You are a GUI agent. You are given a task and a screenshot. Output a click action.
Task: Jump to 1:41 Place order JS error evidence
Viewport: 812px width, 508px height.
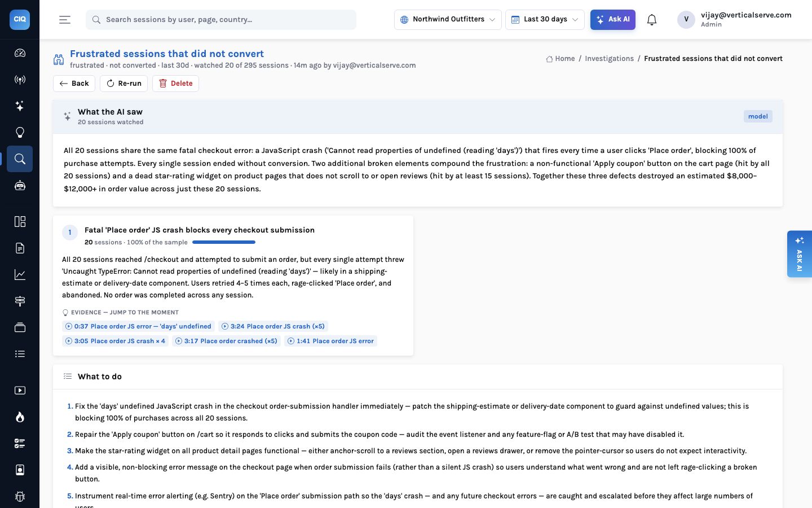(x=330, y=341)
